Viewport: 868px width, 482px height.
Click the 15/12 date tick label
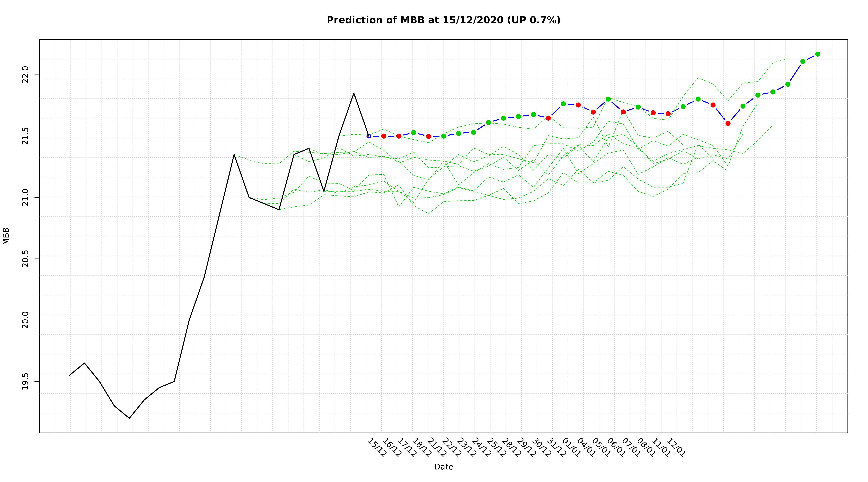point(377,448)
